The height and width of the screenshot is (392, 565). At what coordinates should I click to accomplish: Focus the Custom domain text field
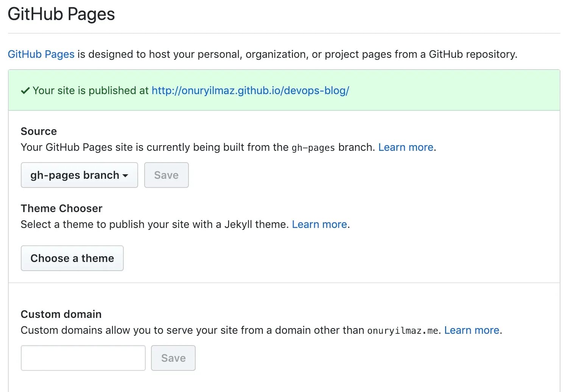(x=83, y=358)
